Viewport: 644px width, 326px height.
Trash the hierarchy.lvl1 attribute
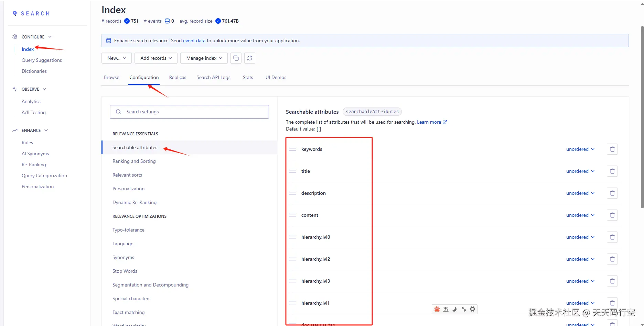point(612,303)
